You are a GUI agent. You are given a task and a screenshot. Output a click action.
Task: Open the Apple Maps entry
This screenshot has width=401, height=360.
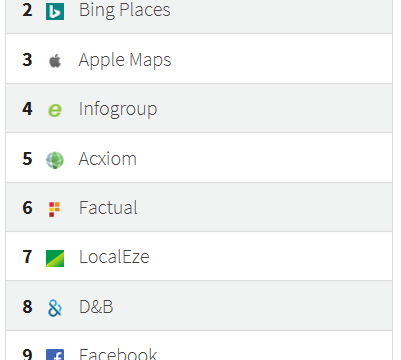point(125,60)
